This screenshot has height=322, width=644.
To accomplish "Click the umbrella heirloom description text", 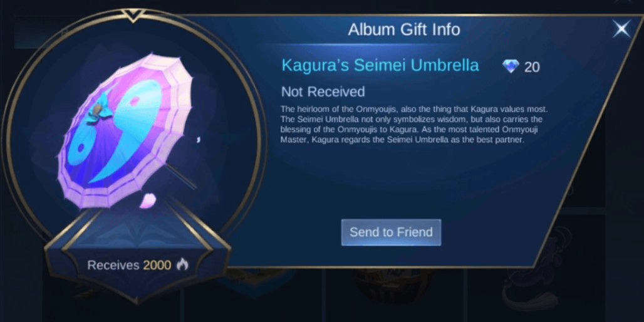I will pos(415,125).
